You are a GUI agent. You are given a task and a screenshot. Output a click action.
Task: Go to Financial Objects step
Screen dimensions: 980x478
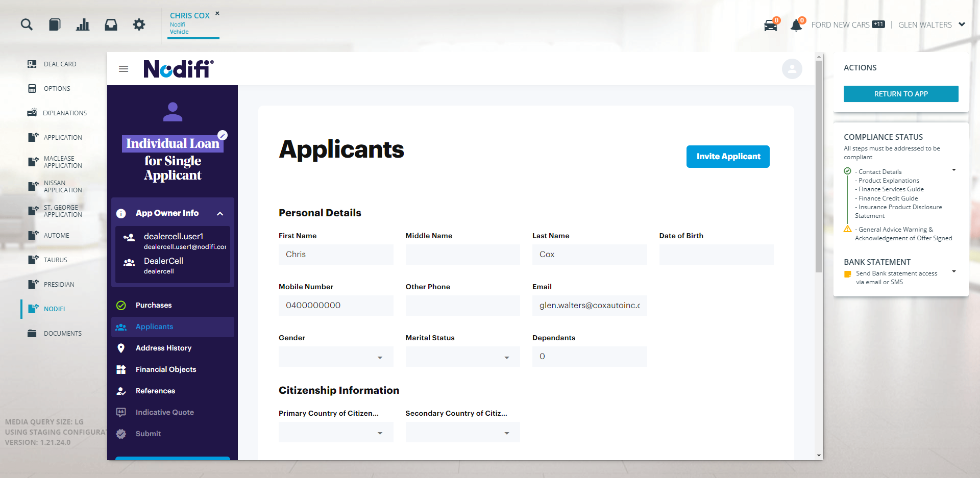point(173,370)
